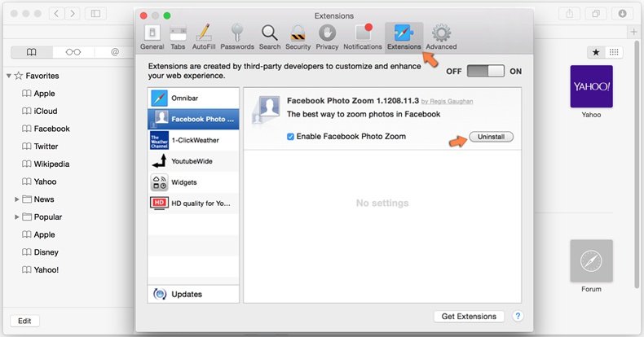The height and width of the screenshot is (337, 644).
Task: Select the YoutubeWide extension
Action: (193, 161)
